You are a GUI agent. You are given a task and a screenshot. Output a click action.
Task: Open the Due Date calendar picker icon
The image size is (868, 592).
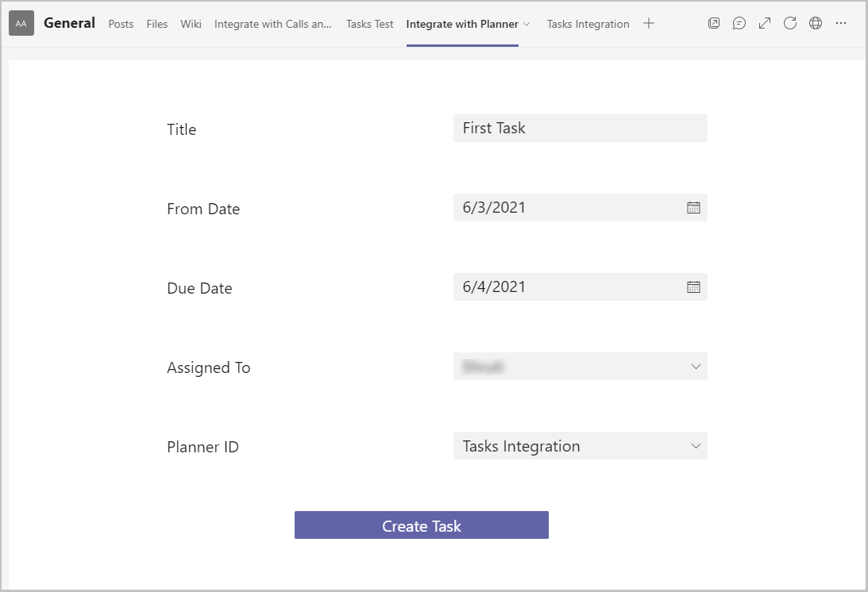coord(693,287)
